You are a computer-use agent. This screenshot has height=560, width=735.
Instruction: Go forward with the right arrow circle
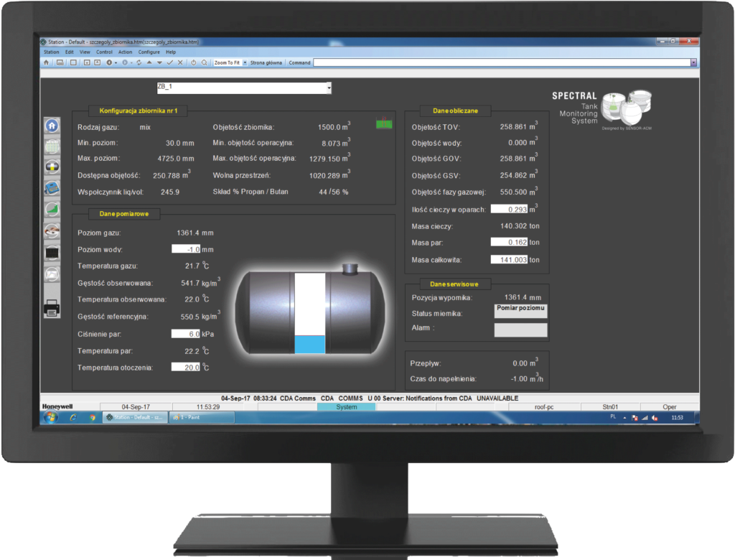click(125, 62)
